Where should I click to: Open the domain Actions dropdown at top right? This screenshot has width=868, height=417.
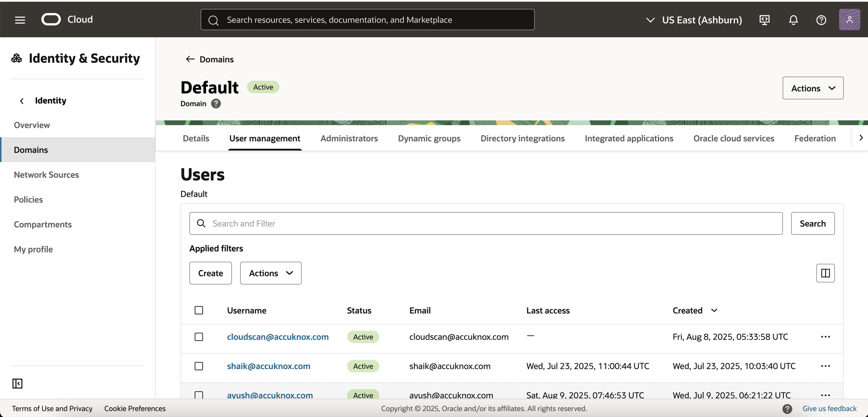(x=812, y=88)
